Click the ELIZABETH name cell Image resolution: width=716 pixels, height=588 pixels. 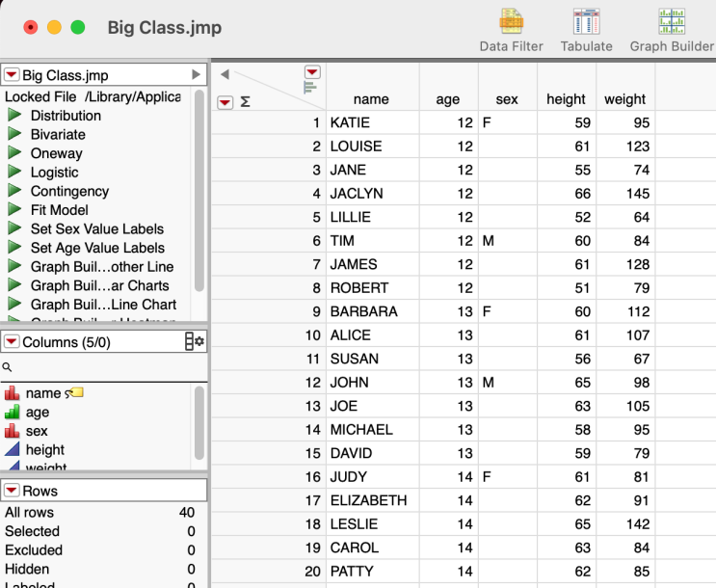(x=373, y=500)
